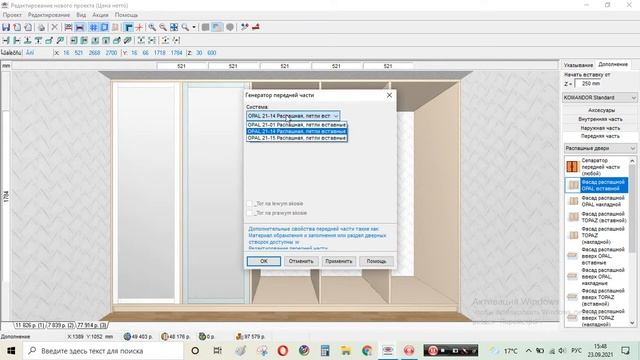Click the Применить button
Viewport: 640px width, 360px height.
pos(339,261)
